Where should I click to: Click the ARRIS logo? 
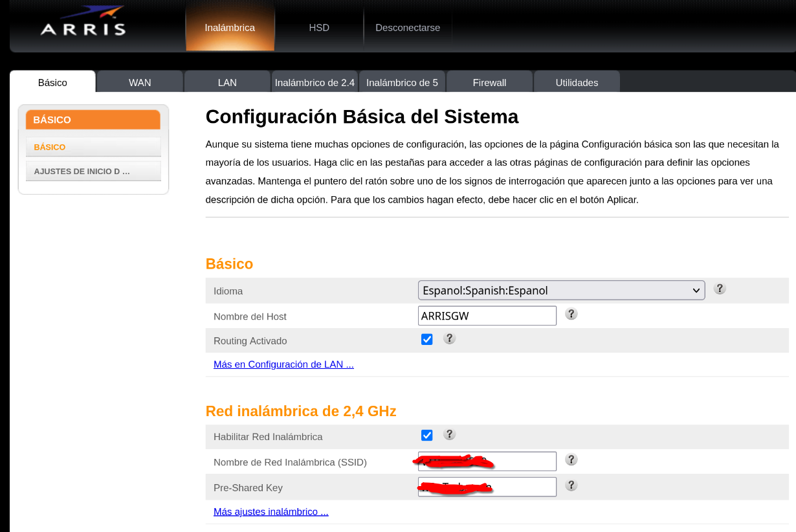[82, 23]
